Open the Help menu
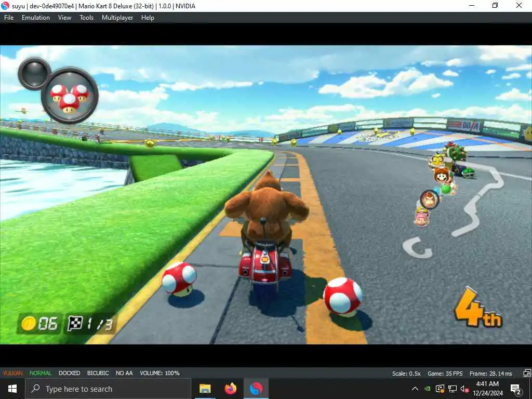Screen dimensions: 532x399 coord(148,18)
